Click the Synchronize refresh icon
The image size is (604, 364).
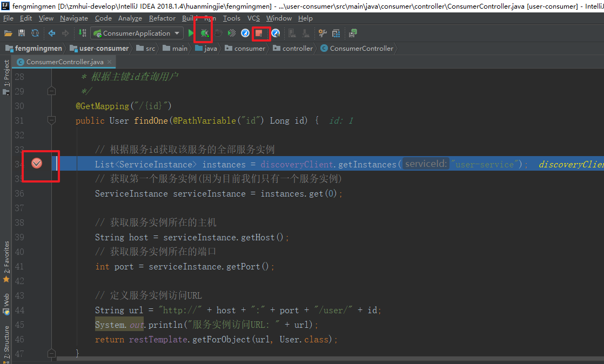click(35, 33)
